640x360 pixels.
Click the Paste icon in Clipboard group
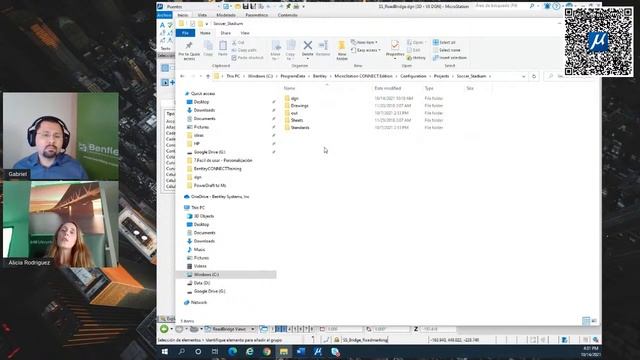(223, 46)
